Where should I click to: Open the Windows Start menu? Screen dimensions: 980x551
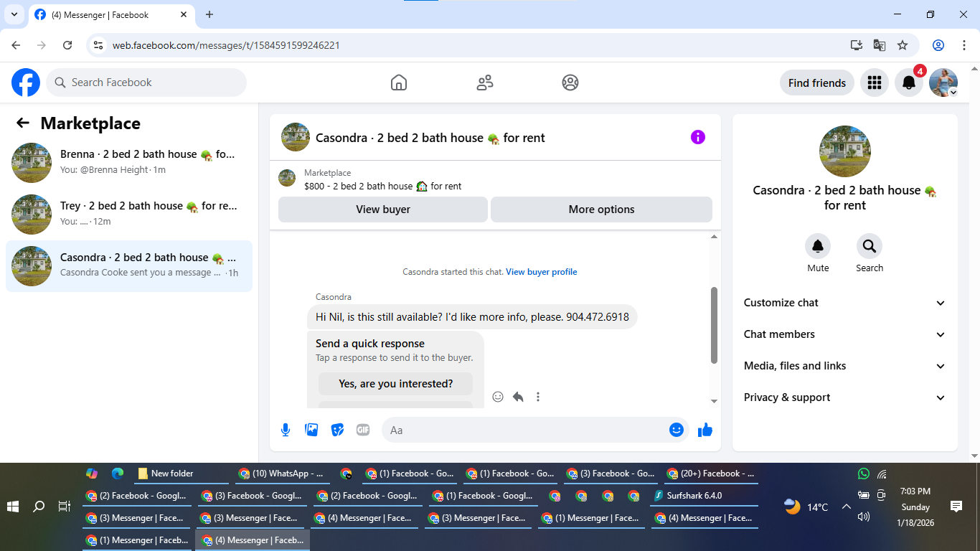(x=13, y=507)
